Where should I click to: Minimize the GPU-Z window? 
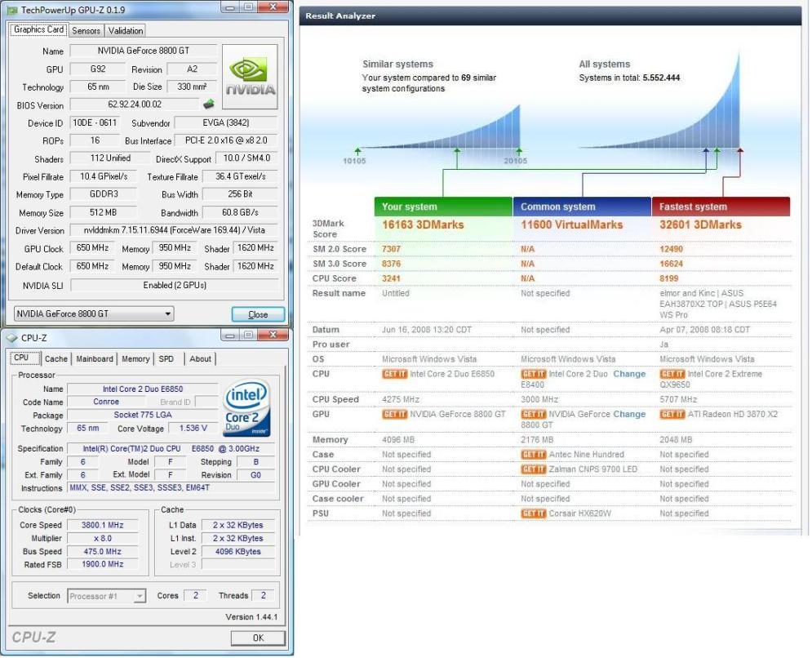coord(230,7)
